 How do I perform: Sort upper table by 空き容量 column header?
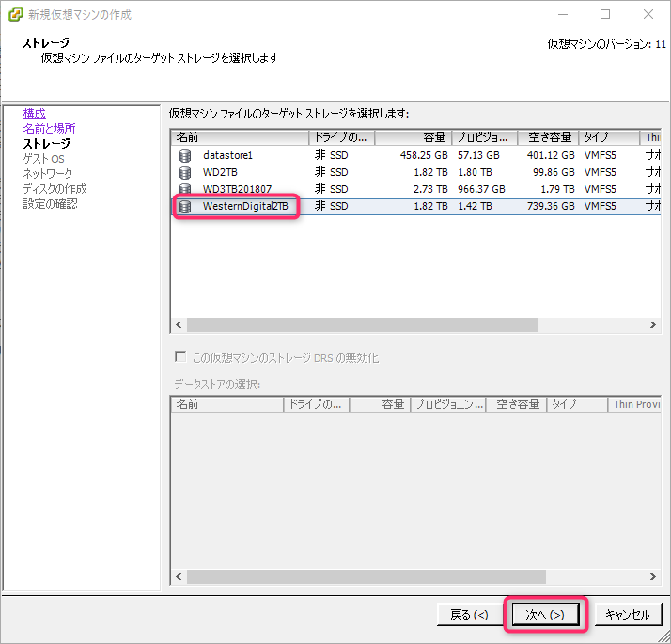tap(548, 137)
